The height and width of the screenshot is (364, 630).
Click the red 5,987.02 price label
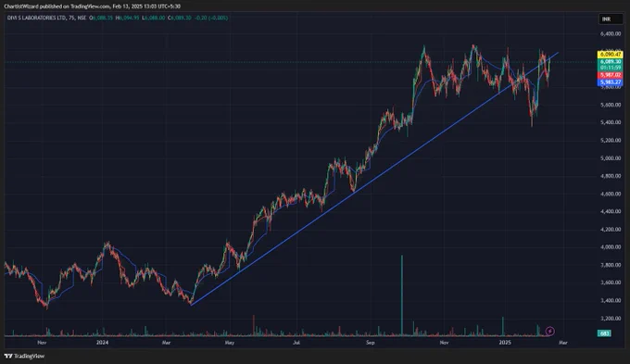611,75
